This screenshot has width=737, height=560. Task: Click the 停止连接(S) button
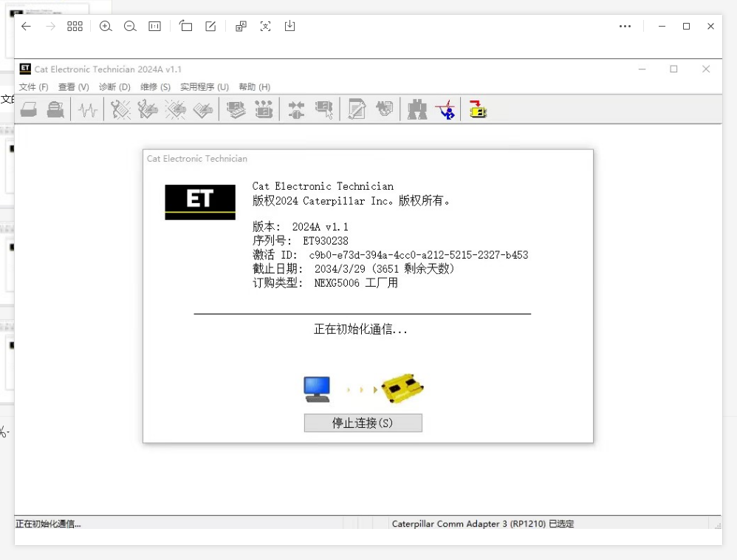[x=363, y=423]
